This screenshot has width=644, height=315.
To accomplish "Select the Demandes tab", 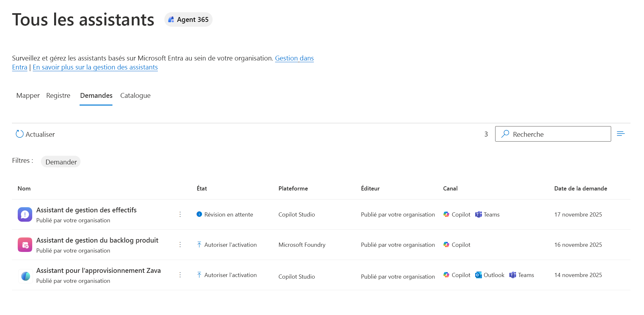I will 96,96.
